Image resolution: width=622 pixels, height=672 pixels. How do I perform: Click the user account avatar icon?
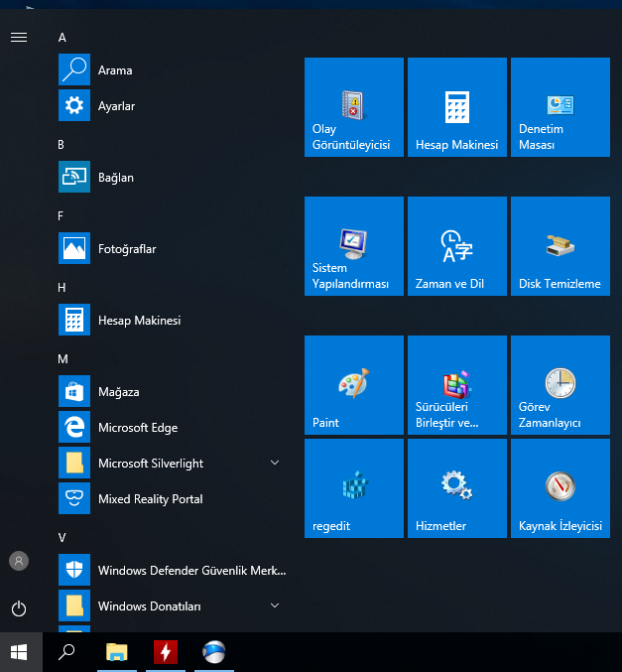pyautogui.click(x=19, y=561)
